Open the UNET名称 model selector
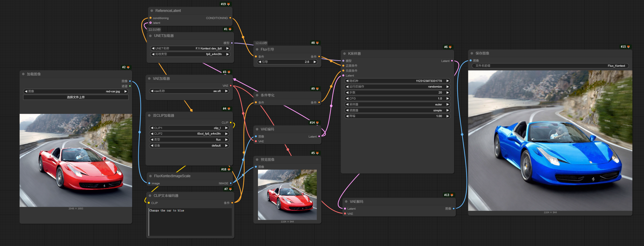The height and width of the screenshot is (246, 644). coord(190,49)
